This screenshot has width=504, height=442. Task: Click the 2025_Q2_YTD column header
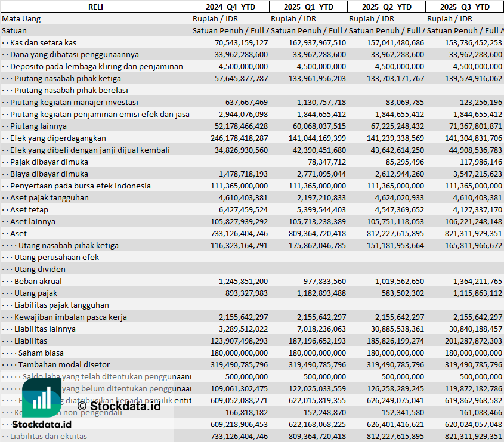coord(386,7)
